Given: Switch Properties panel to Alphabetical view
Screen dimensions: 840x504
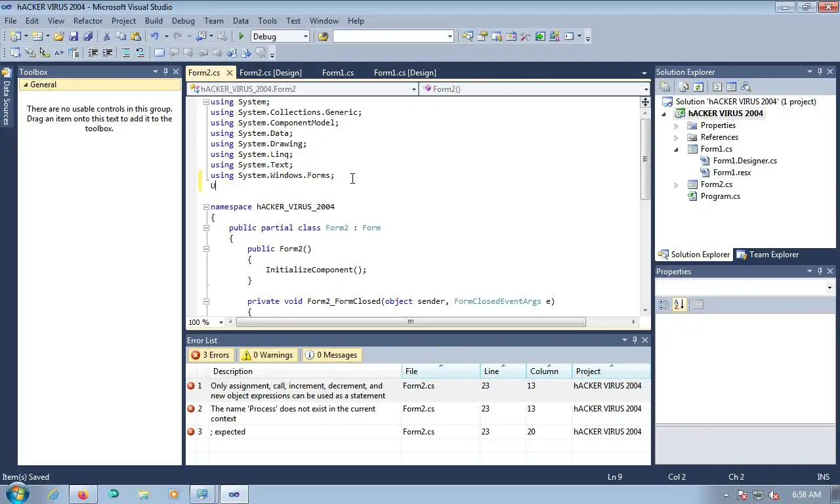Looking at the screenshot, I should pos(679,304).
